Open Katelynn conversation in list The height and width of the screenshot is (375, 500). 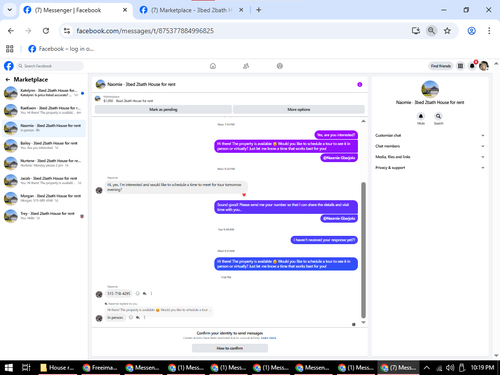44,93
